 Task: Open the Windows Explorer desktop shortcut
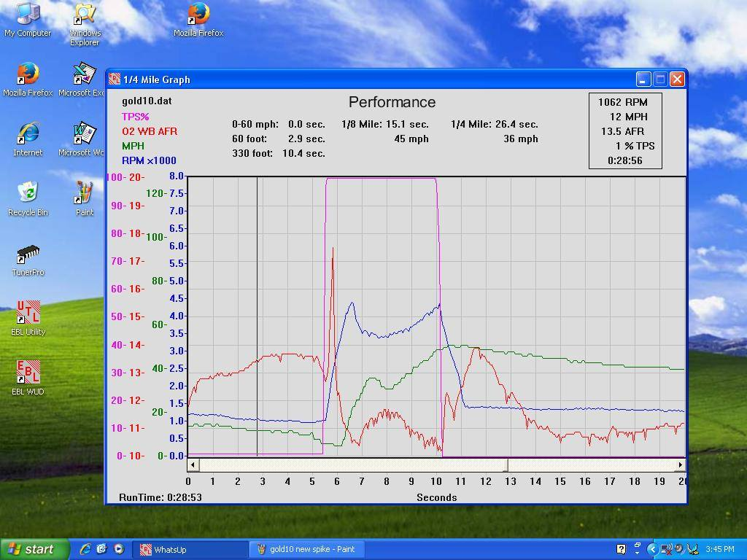[x=85, y=16]
